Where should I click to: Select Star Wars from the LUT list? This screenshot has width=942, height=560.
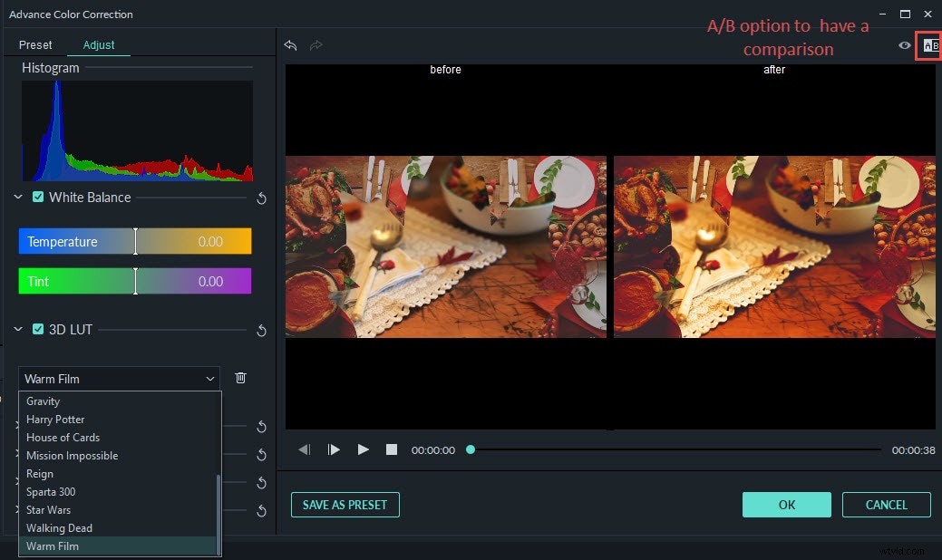(x=51, y=509)
